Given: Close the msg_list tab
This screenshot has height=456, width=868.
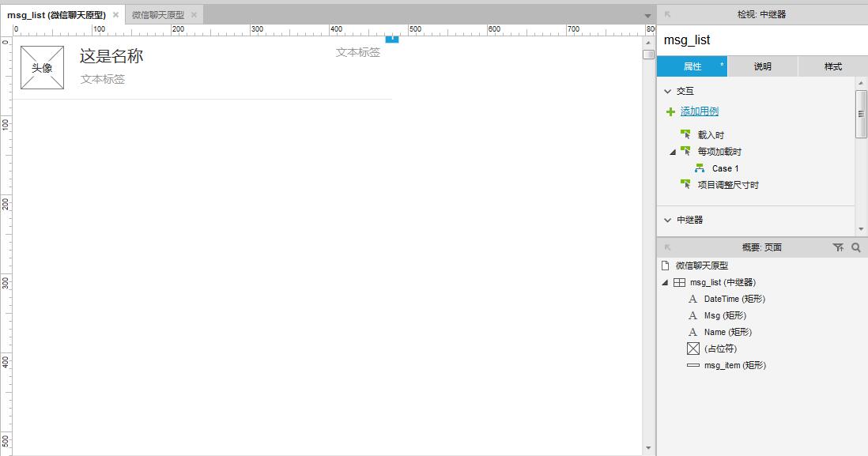Looking at the screenshot, I should click(115, 15).
